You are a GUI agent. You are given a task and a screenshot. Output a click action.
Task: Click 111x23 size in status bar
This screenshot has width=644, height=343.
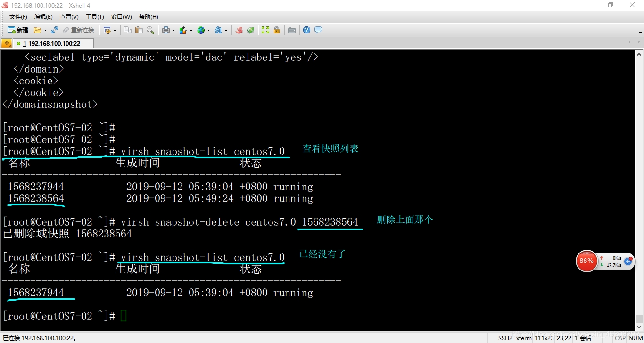pyautogui.click(x=544, y=338)
